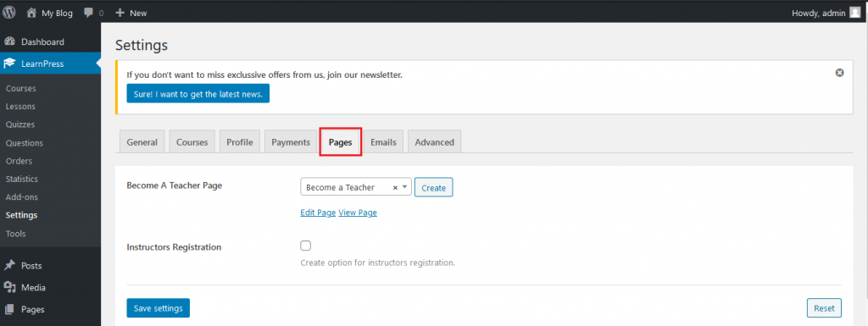Open Posts via the pin icon
Image resolution: width=868 pixels, height=326 pixels.
pos(9,265)
